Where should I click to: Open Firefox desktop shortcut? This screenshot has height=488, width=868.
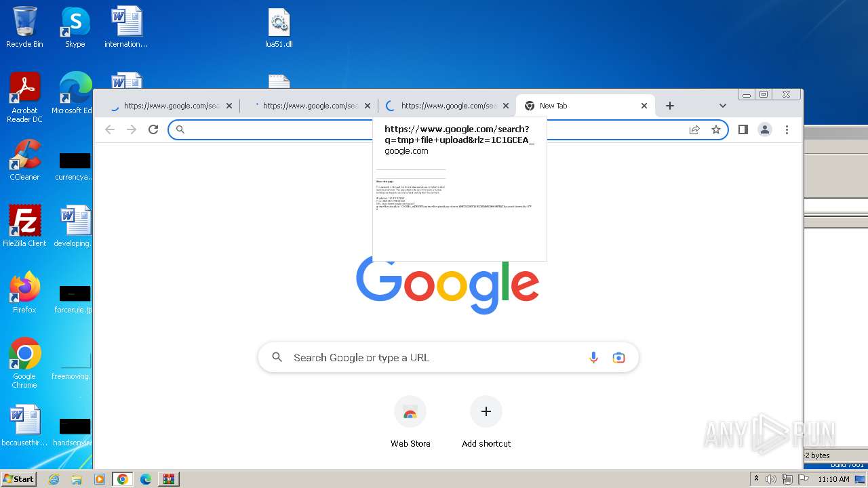(x=24, y=293)
